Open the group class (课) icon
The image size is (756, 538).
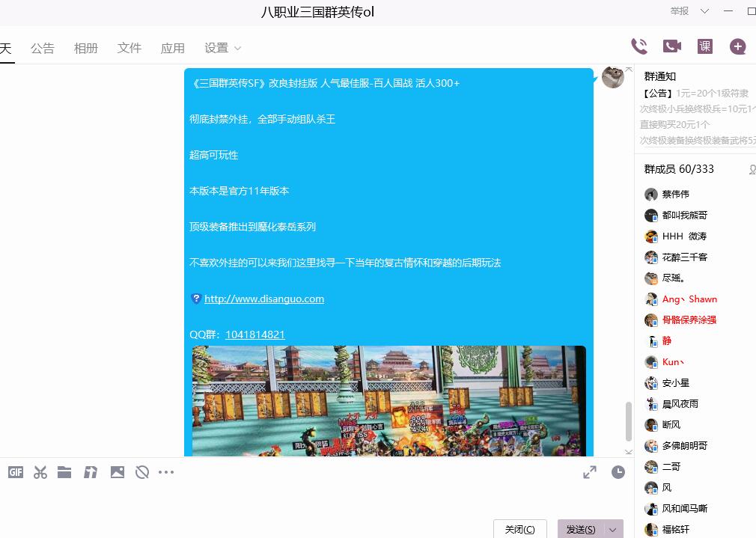pos(705,46)
